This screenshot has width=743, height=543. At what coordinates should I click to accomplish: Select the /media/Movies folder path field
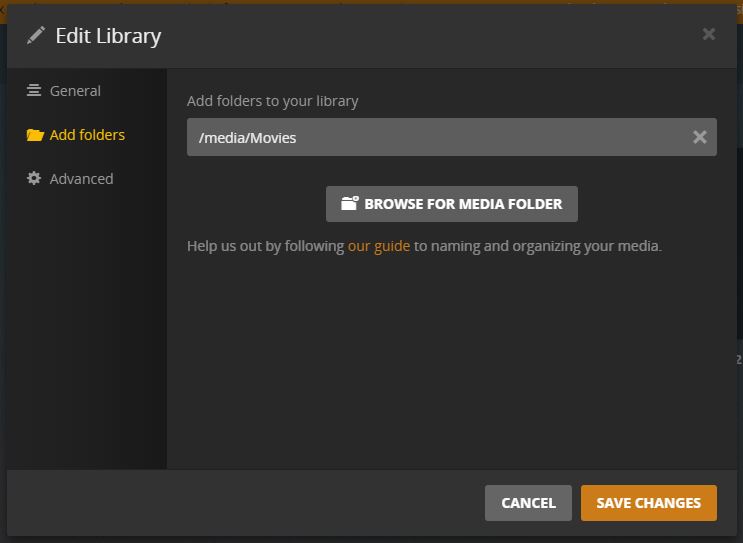point(452,137)
